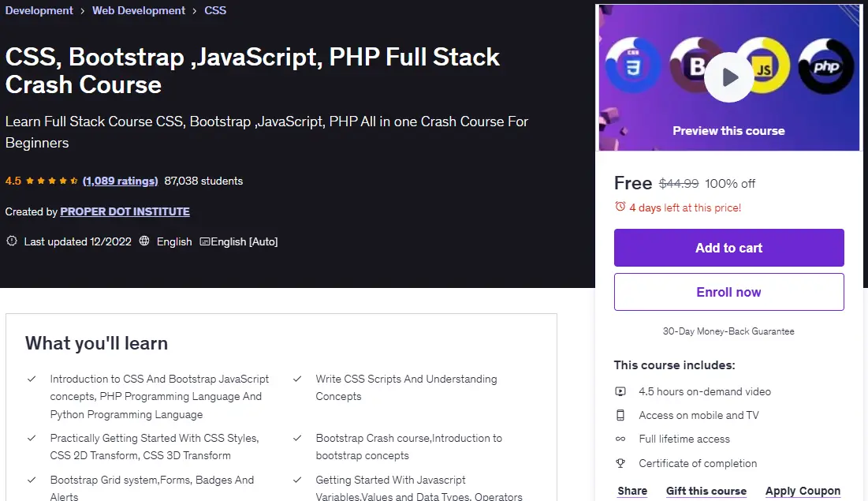This screenshot has width=868, height=501.
Task: Click the star rating icons
Action: [52, 181]
